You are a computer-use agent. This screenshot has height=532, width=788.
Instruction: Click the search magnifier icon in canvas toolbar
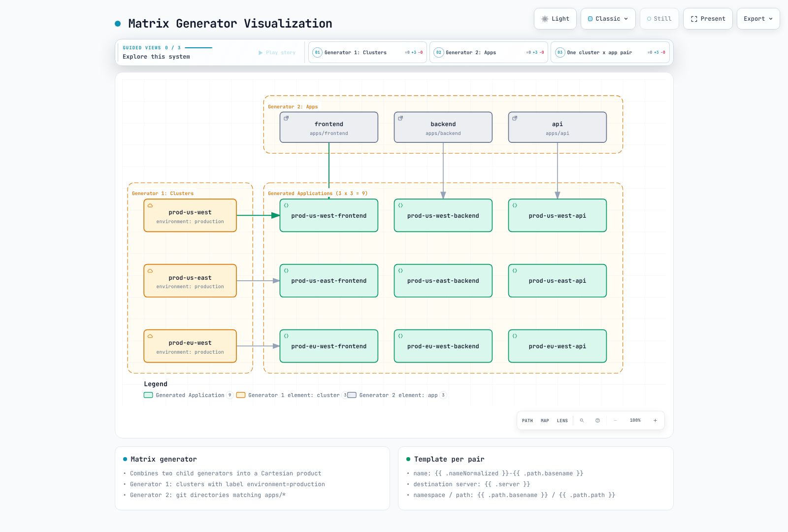[582, 421]
